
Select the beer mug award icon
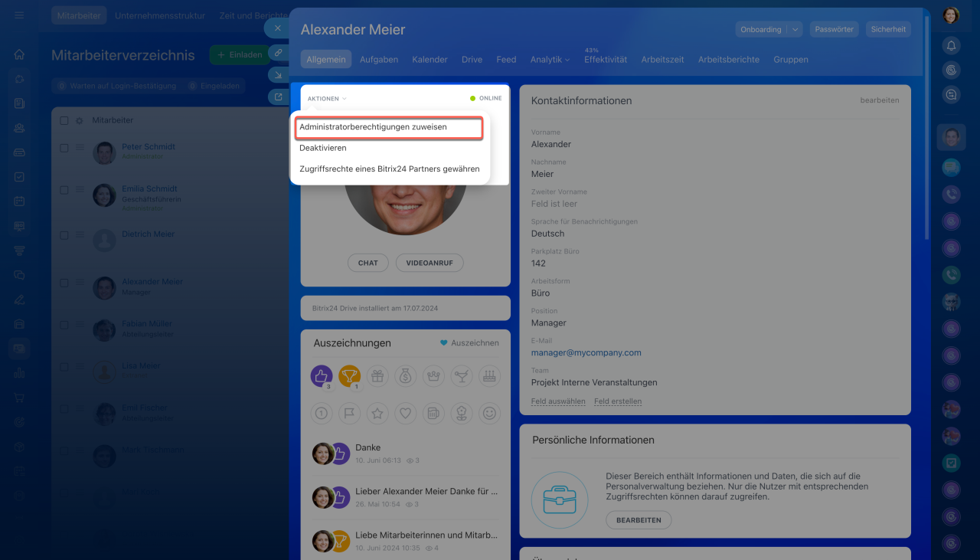point(433,413)
